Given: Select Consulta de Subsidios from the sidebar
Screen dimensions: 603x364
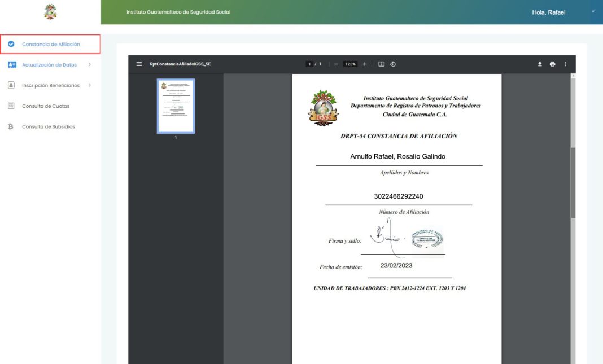Looking at the screenshot, I should 46,126.
